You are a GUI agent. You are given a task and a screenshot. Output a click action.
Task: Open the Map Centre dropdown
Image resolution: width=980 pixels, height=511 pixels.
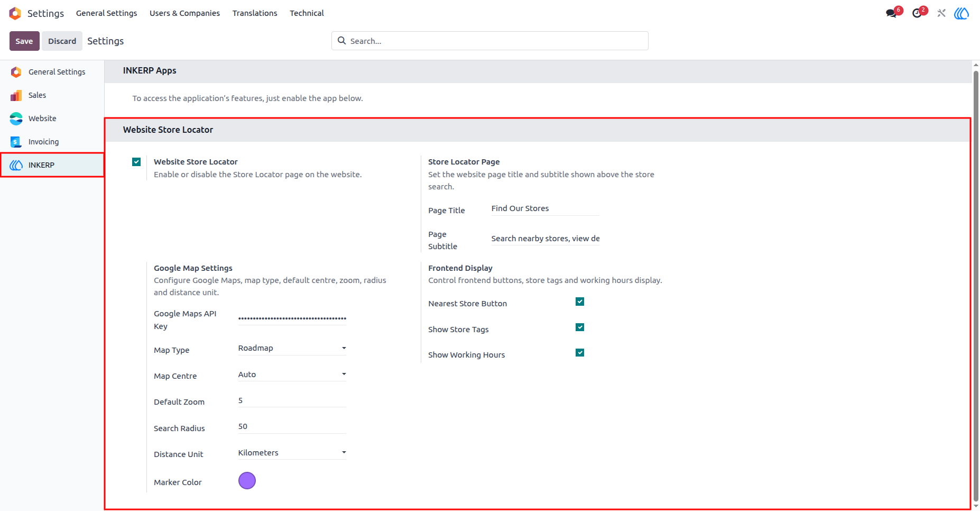[x=292, y=375]
